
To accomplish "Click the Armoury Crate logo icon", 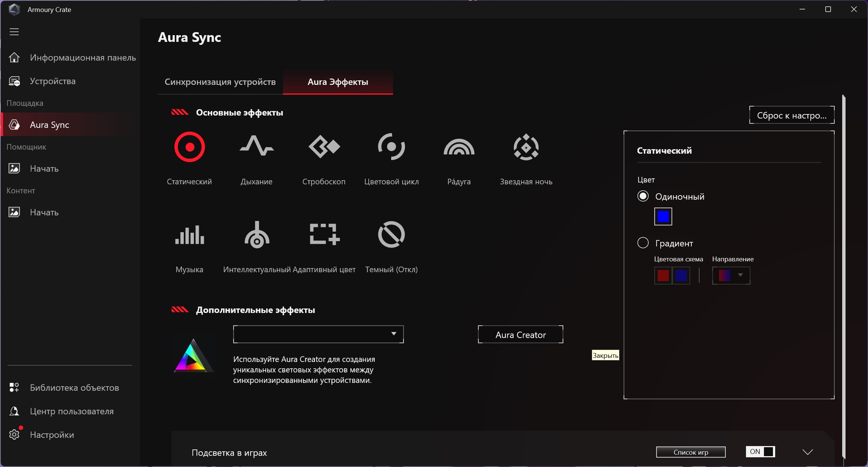I will click(14, 9).
